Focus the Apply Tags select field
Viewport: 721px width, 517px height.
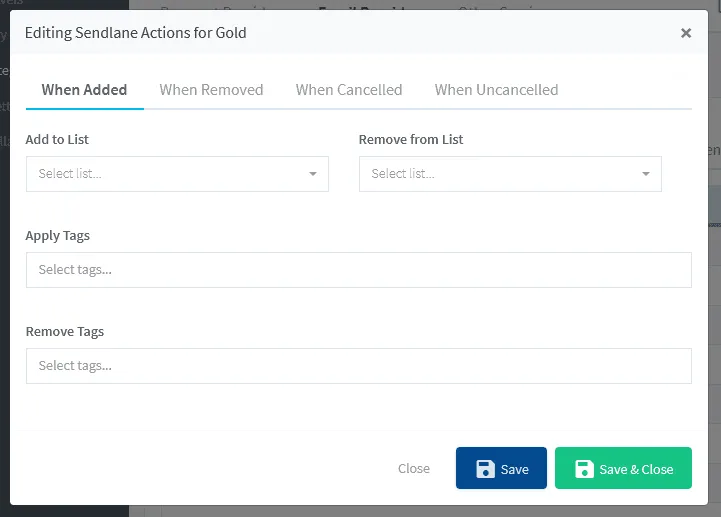(358, 270)
